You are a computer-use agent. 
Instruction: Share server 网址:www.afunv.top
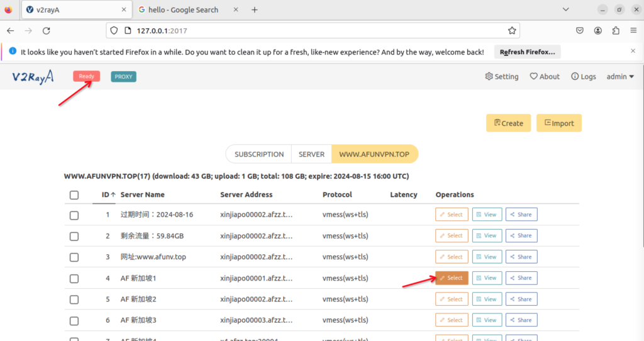521,257
